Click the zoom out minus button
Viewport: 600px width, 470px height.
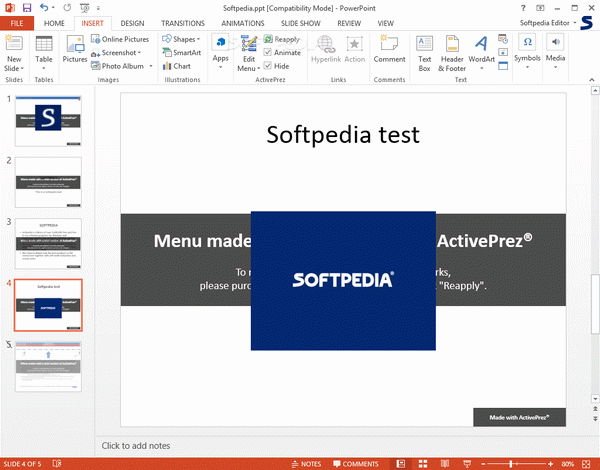483,464
